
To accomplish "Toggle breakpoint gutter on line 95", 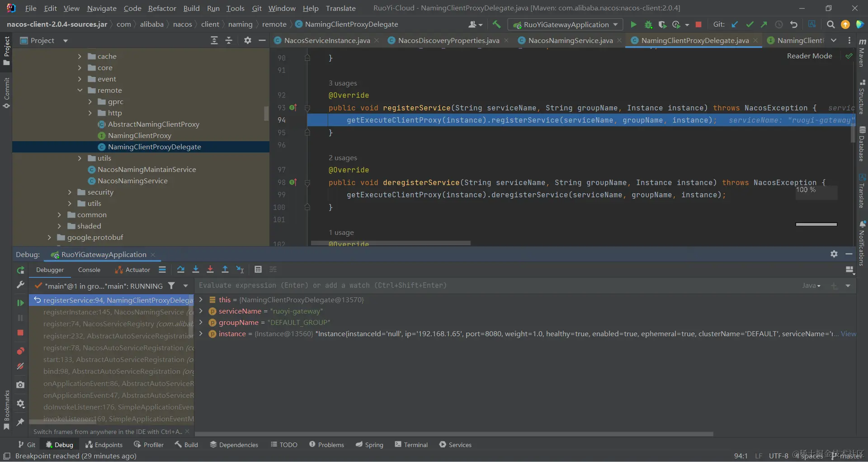I will (x=294, y=133).
